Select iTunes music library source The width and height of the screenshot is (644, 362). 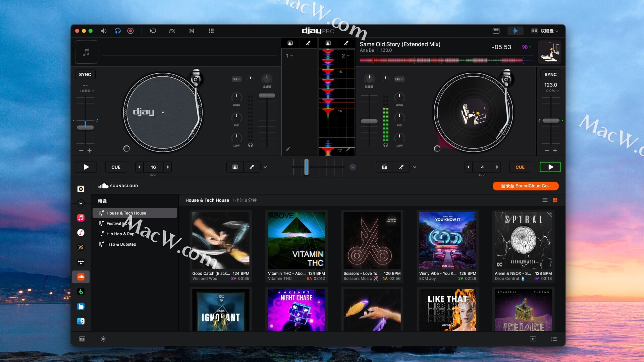tap(81, 233)
